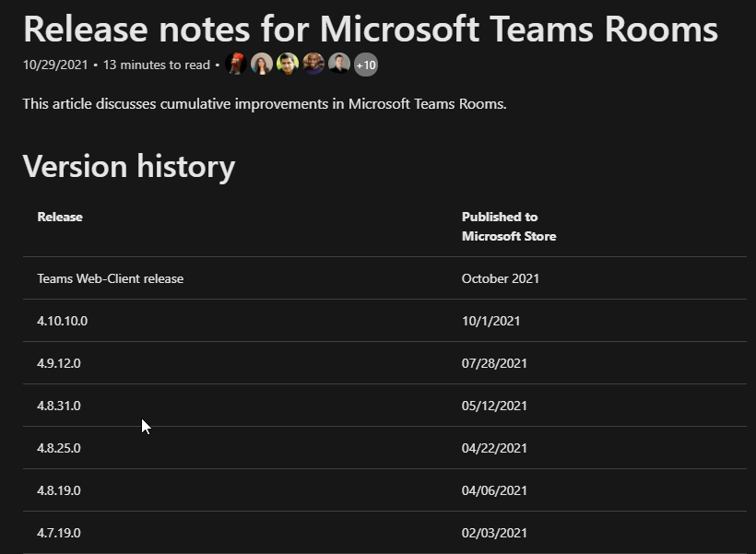The height and width of the screenshot is (554, 756).
Task: Click the Version history heading
Action: coord(129,166)
